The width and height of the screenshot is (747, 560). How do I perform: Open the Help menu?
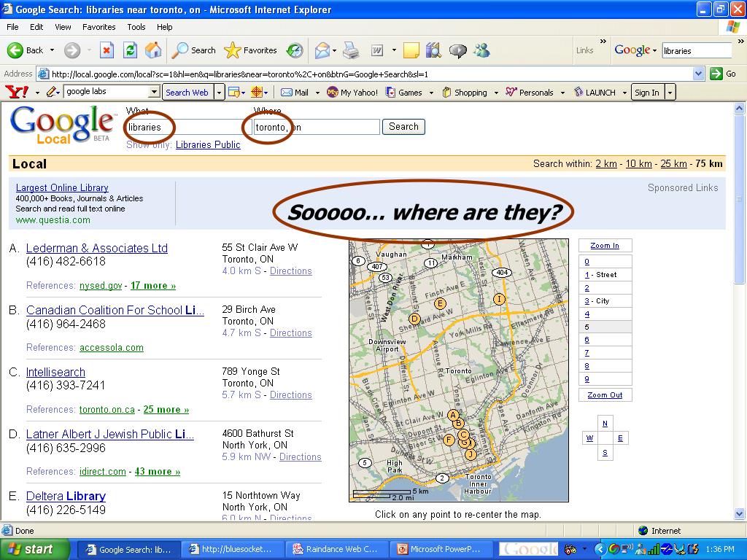(x=165, y=27)
